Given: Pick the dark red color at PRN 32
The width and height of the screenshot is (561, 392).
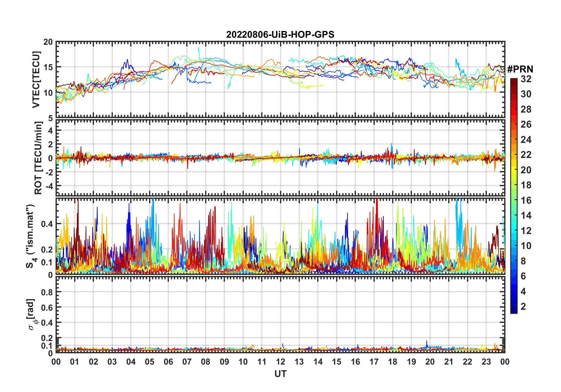Looking at the screenshot, I should pos(514,80).
